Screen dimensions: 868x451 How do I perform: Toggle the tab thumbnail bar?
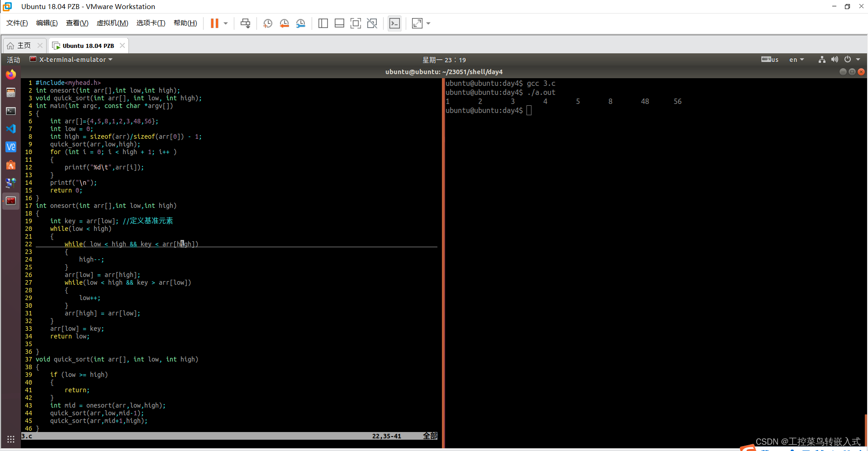[x=339, y=23]
